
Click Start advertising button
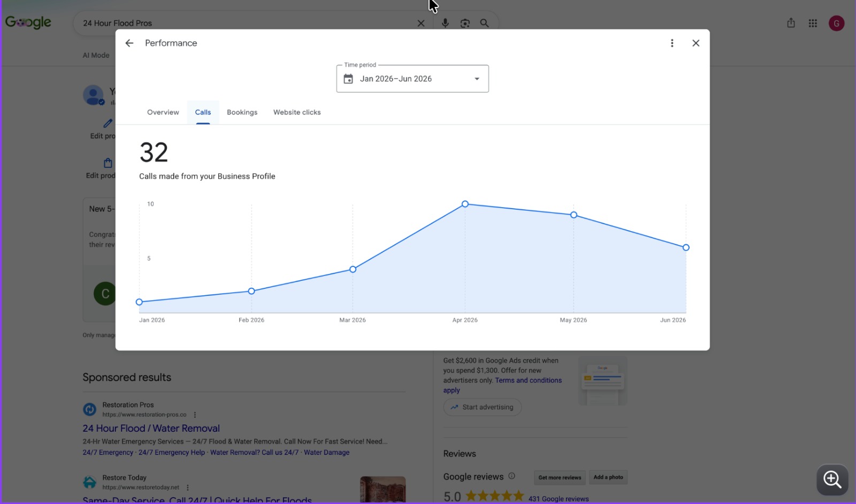coord(482,407)
